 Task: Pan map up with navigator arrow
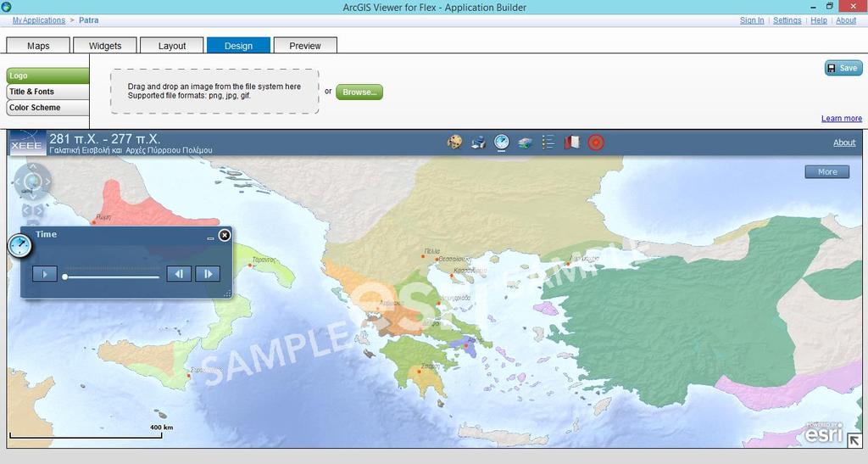(x=33, y=166)
